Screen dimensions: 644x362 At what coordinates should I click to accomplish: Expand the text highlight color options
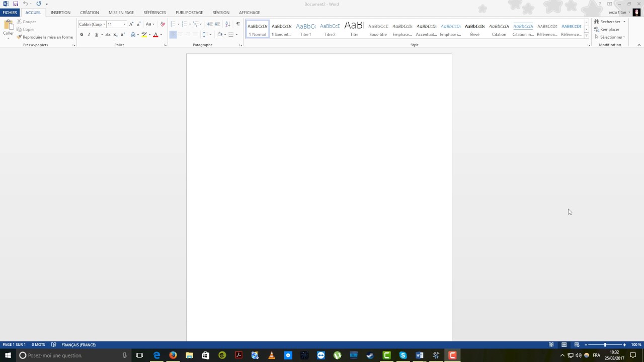[149, 34]
